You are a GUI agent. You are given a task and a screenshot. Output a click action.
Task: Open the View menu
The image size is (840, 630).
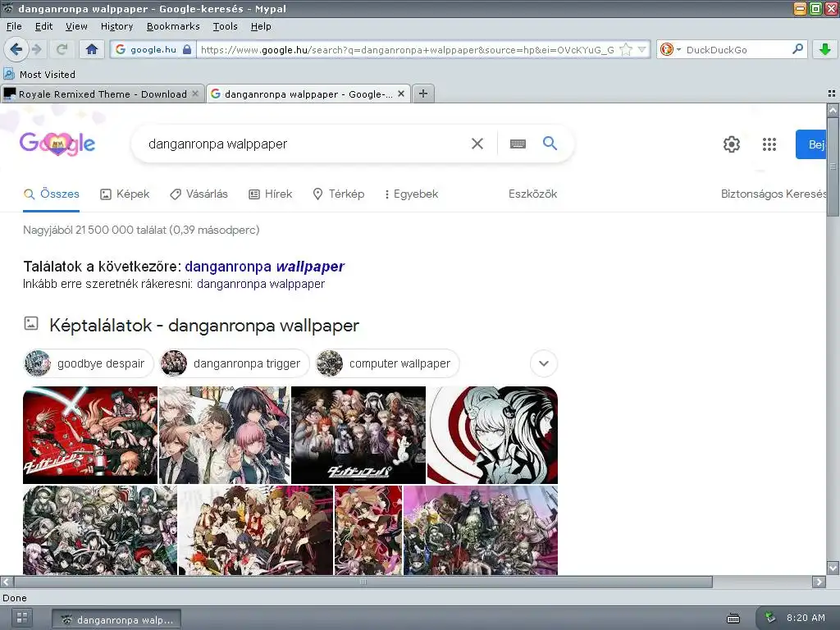pyautogui.click(x=76, y=26)
